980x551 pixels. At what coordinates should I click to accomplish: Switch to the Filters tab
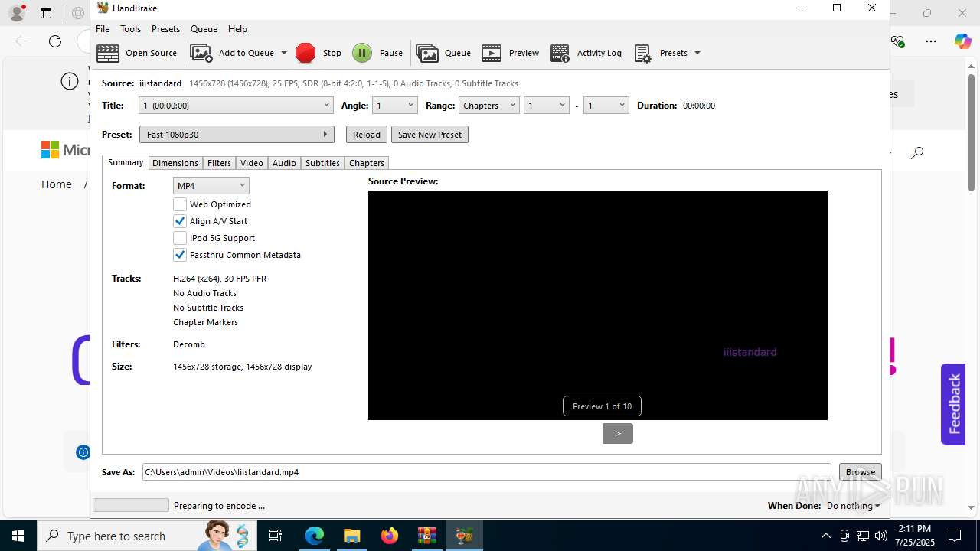pyautogui.click(x=219, y=163)
